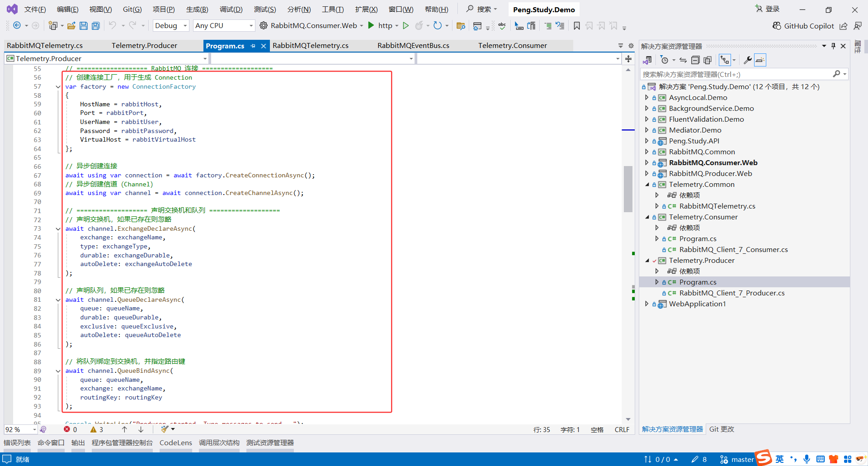Start without debugging using outlined play icon

pyautogui.click(x=406, y=26)
